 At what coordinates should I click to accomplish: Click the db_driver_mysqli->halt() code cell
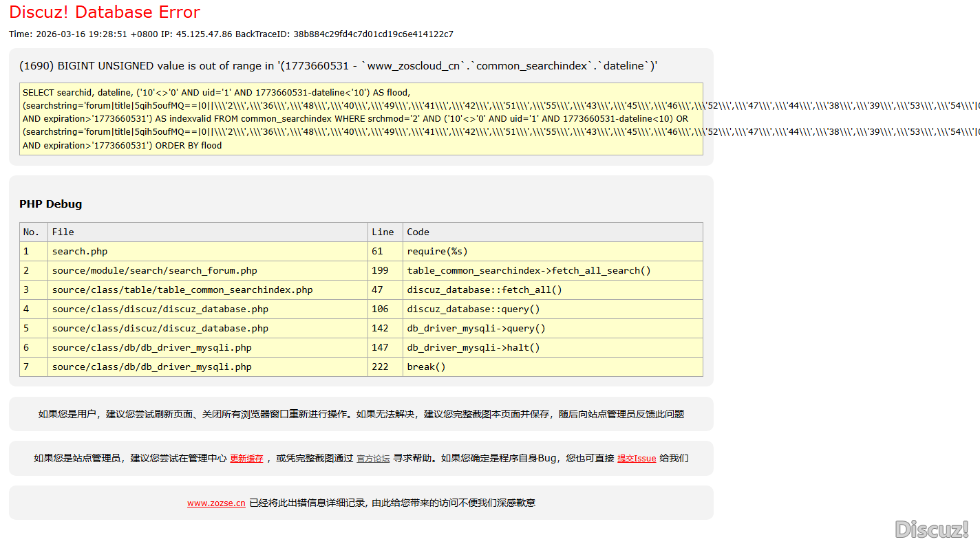pyautogui.click(x=473, y=348)
